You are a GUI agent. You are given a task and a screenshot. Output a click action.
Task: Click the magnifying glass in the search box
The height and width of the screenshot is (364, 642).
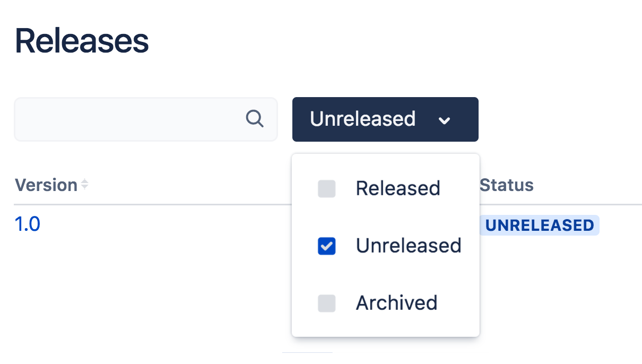coord(255,119)
